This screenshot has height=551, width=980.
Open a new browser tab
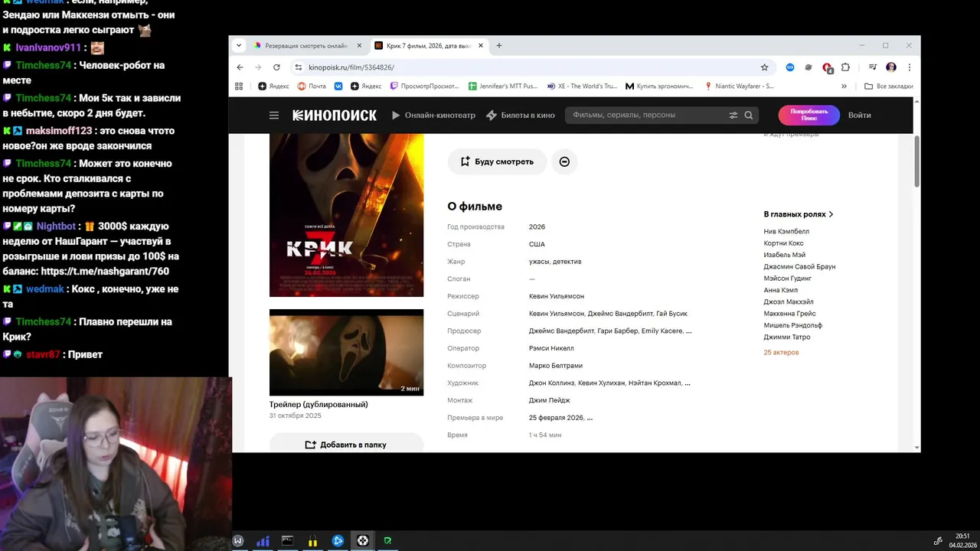pos(498,45)
